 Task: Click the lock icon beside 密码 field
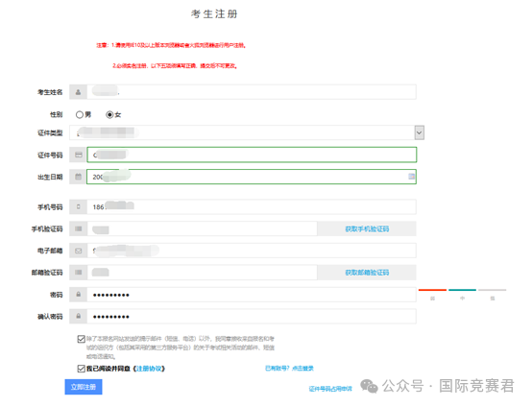[79, 295]
